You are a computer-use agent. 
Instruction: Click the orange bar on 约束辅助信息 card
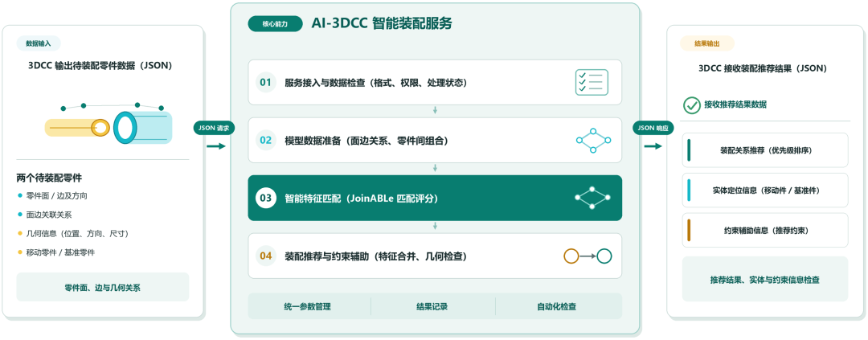690,230
